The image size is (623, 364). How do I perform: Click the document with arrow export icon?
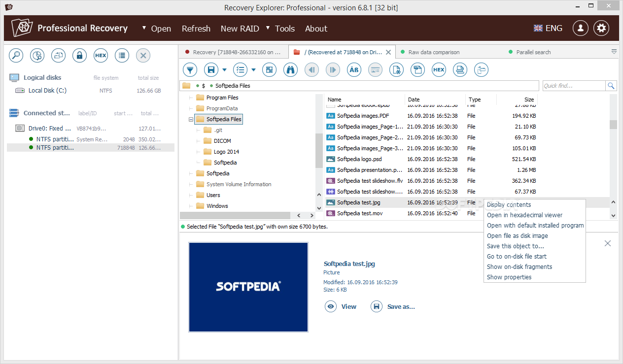coord(417,70)
